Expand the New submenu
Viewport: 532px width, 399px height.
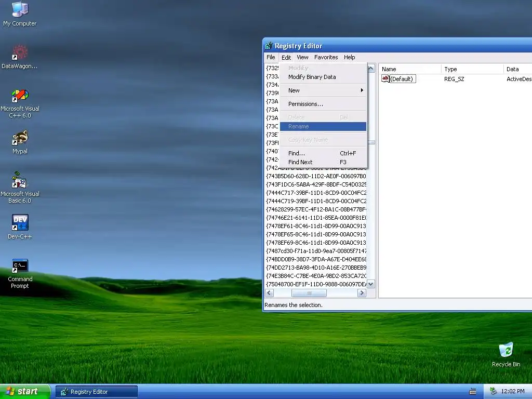click(323, 90)
